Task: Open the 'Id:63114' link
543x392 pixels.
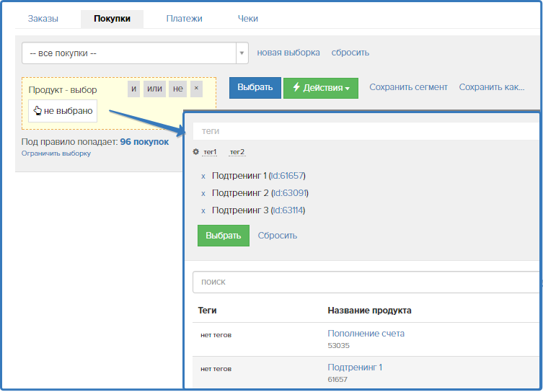Action: point(287,210)
